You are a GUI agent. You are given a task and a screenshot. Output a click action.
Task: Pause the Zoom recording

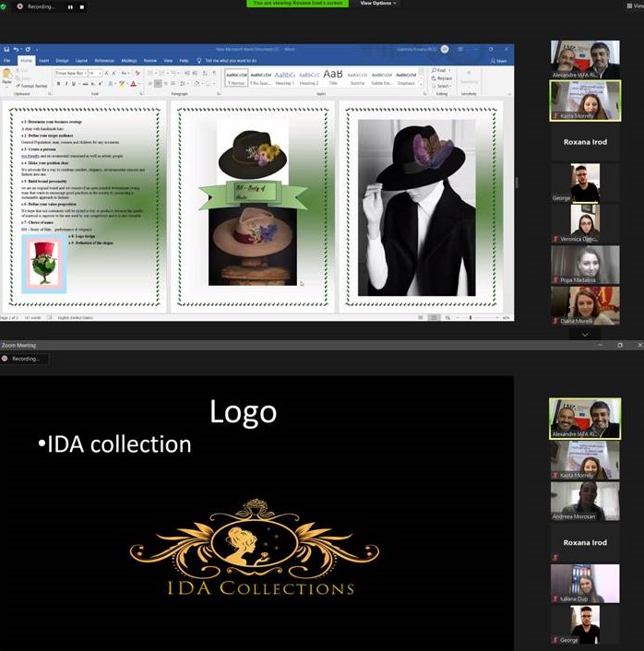70,6
